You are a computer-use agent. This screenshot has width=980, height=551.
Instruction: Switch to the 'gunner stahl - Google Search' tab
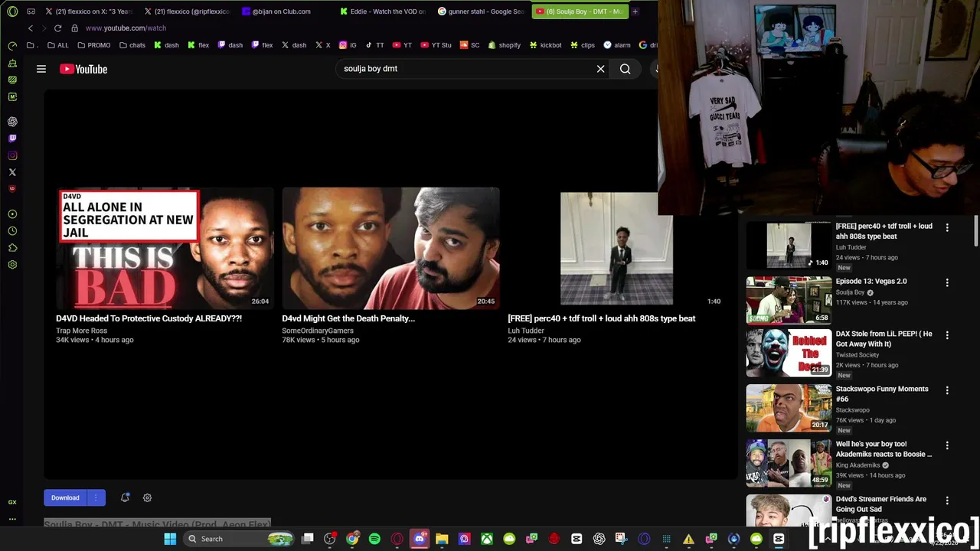click(x=482, y=11)
